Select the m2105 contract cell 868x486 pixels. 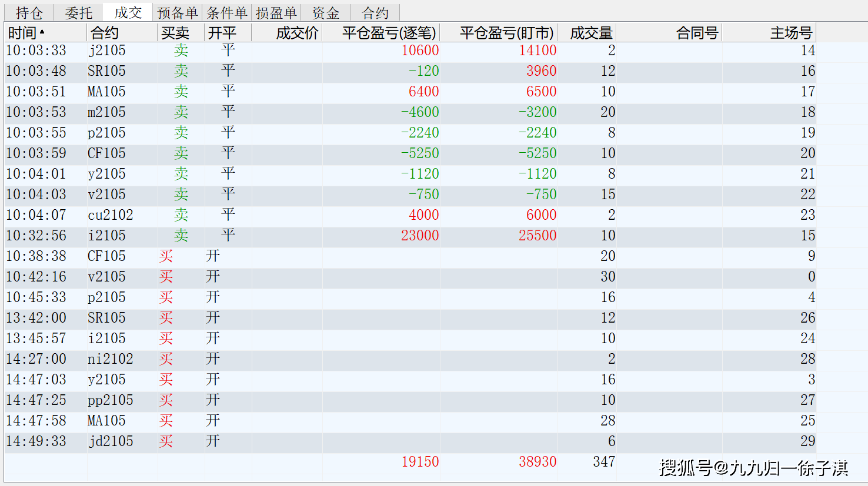pyautogui.click(x=106, y=112)
